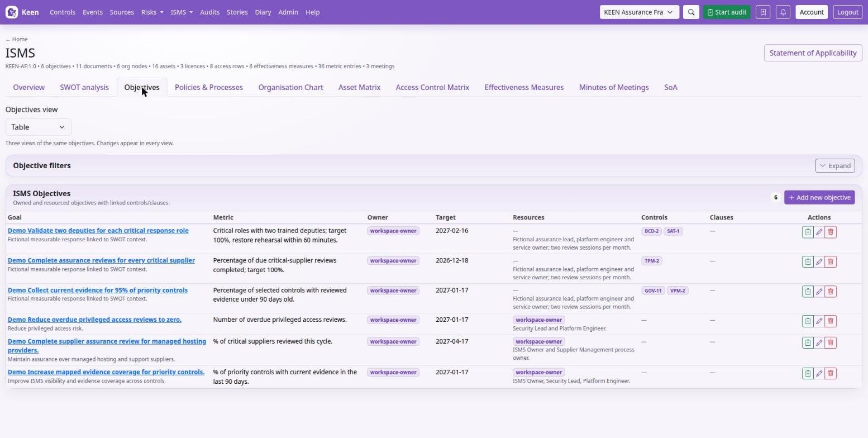This screenshot has width=868, height=438.
Task: Expand the Objective filters panel
Action: pos(835,165)
